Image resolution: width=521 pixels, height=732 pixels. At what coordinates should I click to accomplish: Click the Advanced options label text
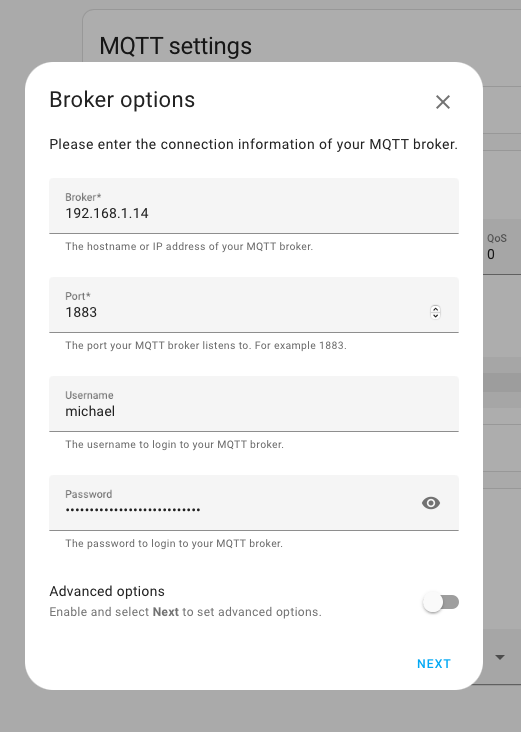[x=107, y=591]
